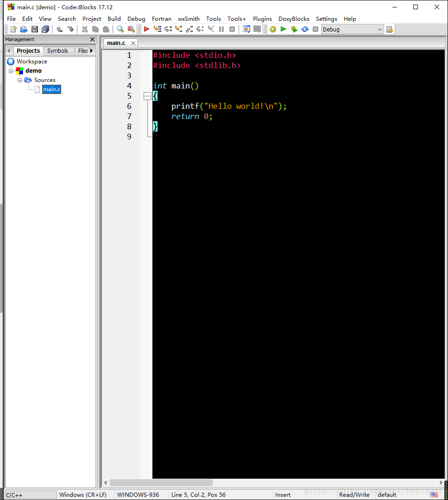Image resolution: width=448 pixels, height=500 pixels.
Task: Click the Break debugger pause icon
Action: click(x=221, y=29)
